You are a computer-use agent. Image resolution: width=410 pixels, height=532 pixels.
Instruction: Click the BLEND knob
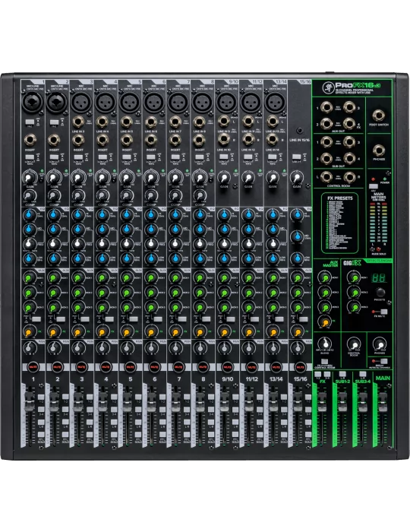click(x=325, y=344)
